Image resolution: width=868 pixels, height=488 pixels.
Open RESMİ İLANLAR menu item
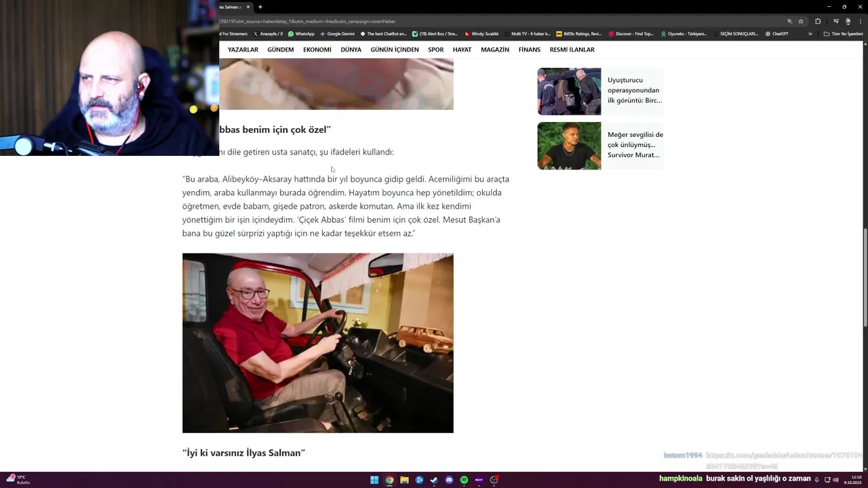(x=572, y=49)
